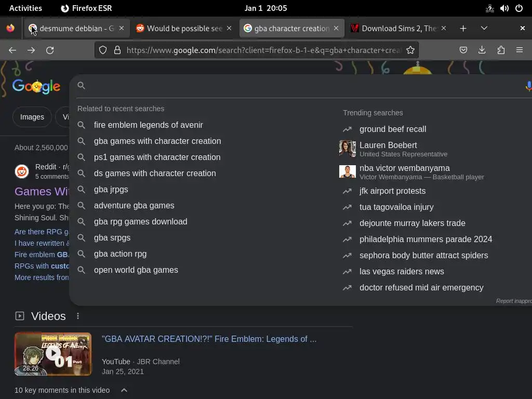Open the tracking protection shield icon
The image size is (532, 399).
pyautogui.click(x=103, y=50)
